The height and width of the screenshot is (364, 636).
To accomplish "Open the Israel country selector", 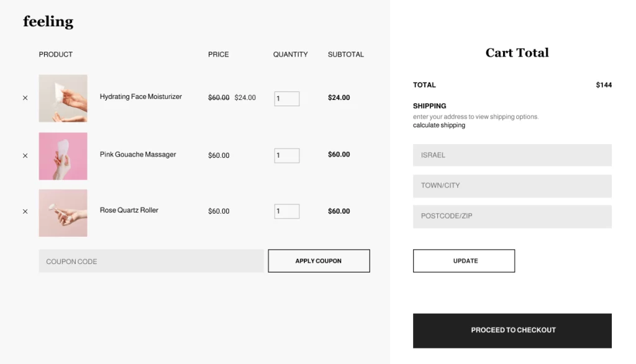I will click(x=512, y=155).
